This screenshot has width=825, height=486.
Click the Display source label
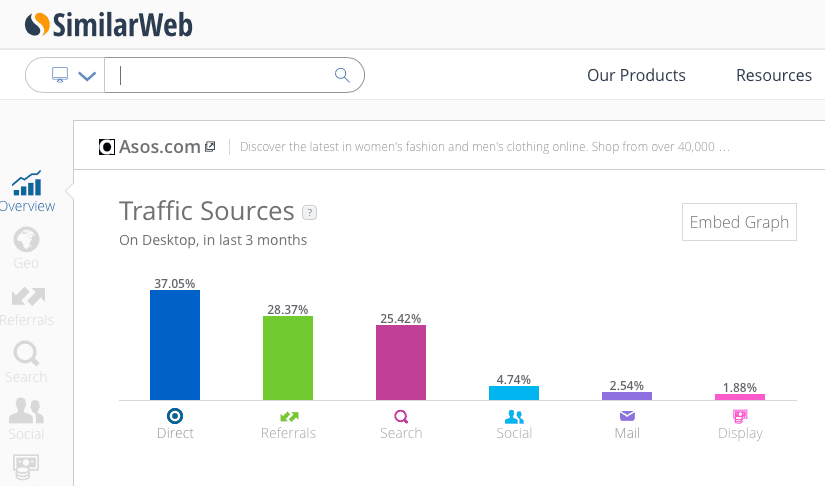(x=740, y=434)
